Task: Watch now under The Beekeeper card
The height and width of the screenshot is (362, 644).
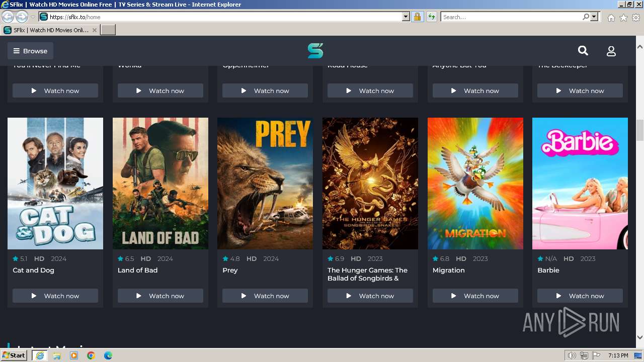Action: coord(580,90)
